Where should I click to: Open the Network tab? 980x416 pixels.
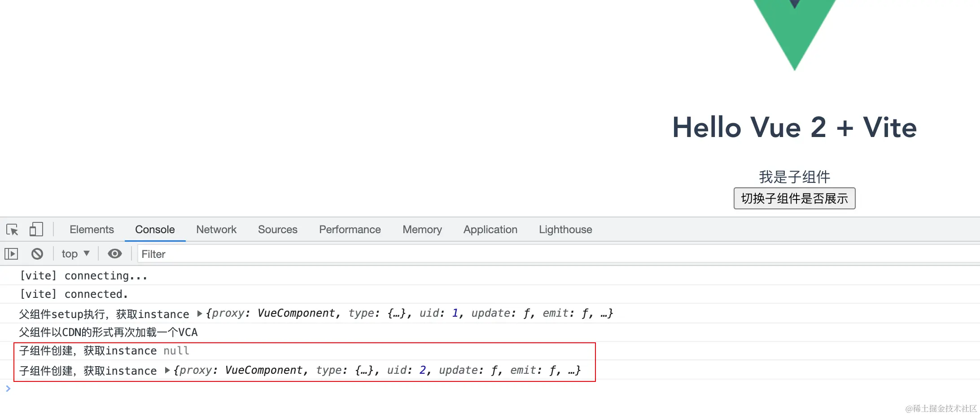(x=216, y=230)
